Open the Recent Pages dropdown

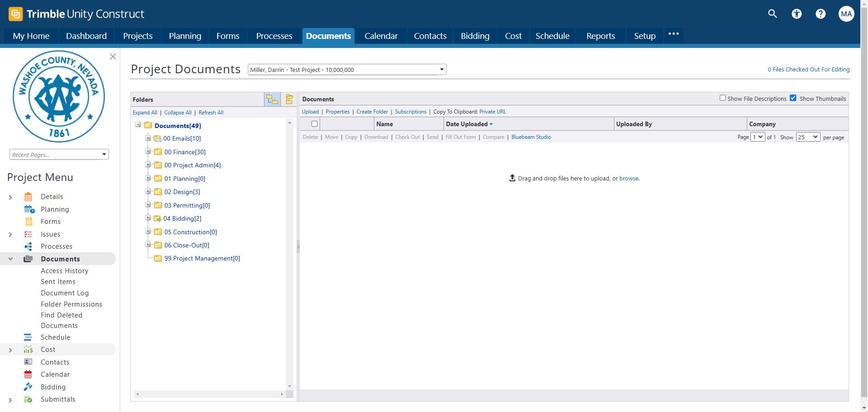click(59, 155)
